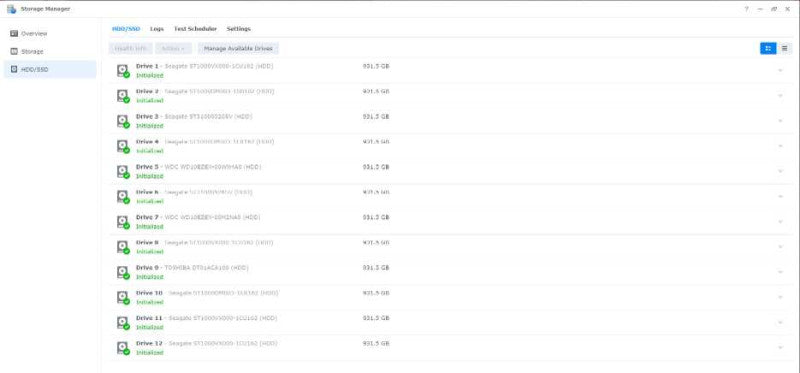Click Drive 3 Initialized status text
Viewport: 800px width, 373px height.
pyautogui.click(x=149, y=126)
